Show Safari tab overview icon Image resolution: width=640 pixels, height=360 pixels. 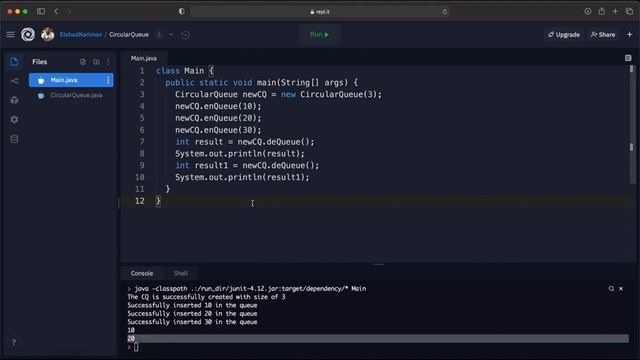(x=629, y=11)
